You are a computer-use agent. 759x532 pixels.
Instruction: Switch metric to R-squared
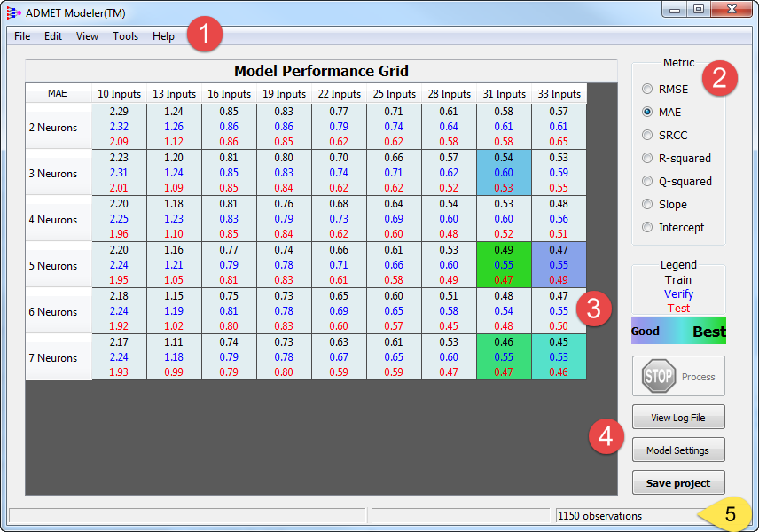coord(647,159)
